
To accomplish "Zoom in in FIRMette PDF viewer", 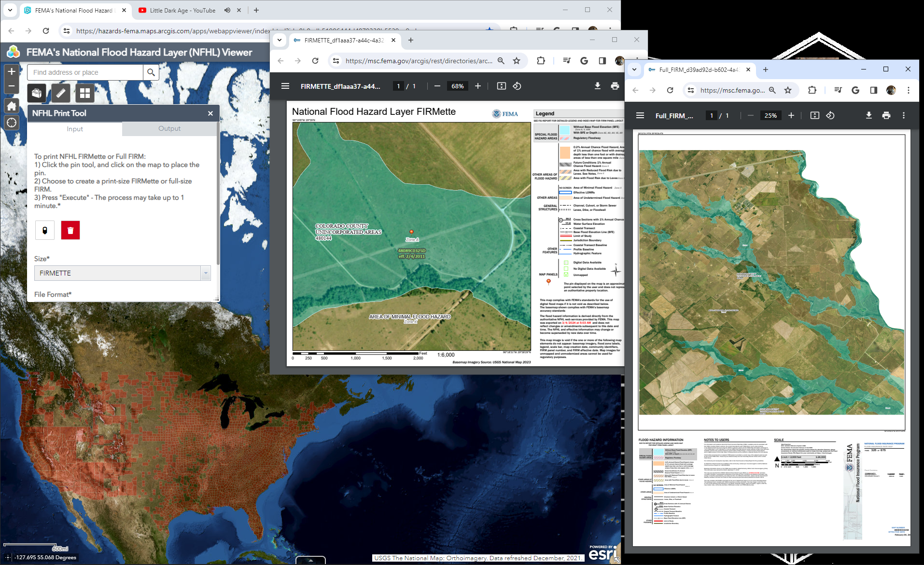I will pos(478,86).
